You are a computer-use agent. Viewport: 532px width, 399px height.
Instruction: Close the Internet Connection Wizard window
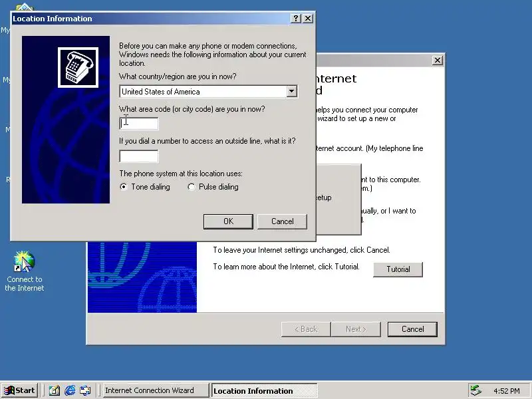point(438,61)
